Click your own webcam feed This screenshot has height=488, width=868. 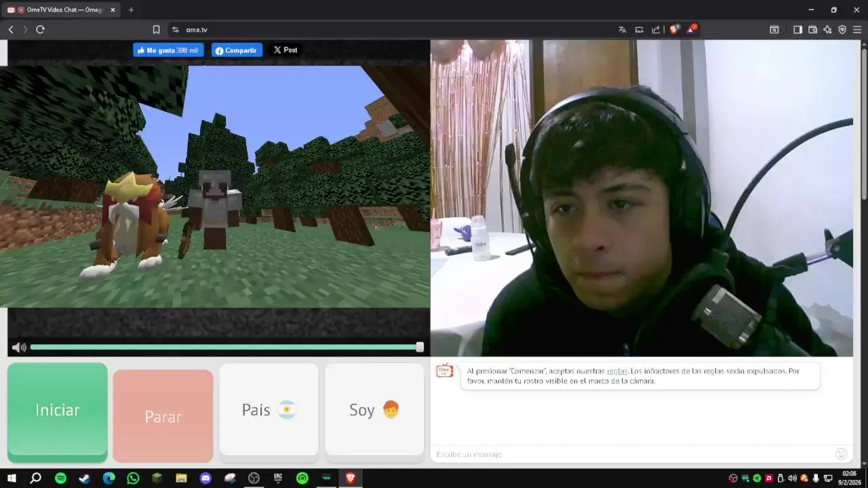pyautogui.click(x=642, y=198)
